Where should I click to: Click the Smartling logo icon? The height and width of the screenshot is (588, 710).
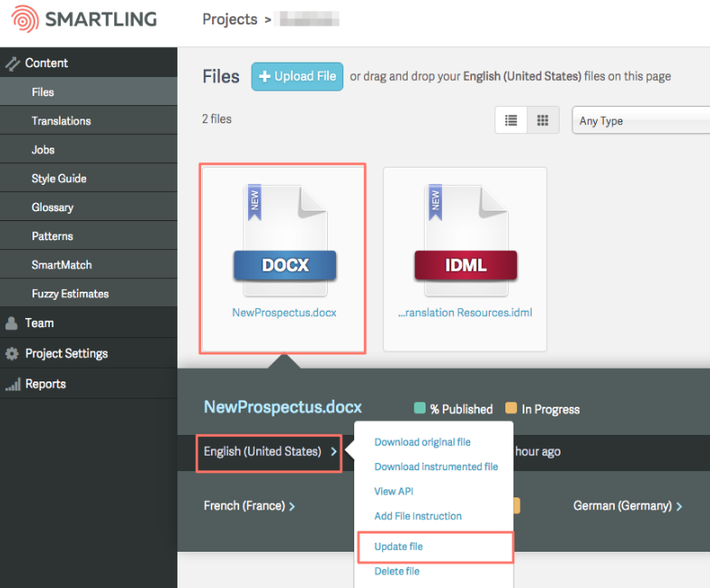pyautogui.click(x=25, y=19)
